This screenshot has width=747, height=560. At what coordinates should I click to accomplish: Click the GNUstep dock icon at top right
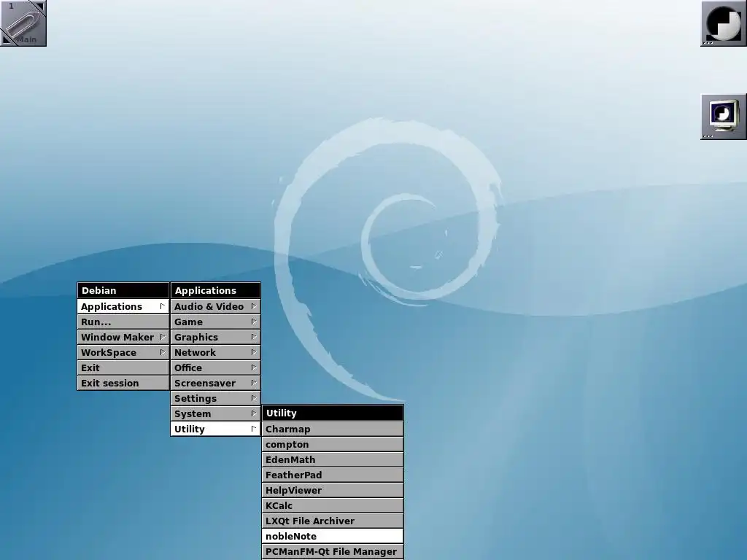tap(723, 23)
